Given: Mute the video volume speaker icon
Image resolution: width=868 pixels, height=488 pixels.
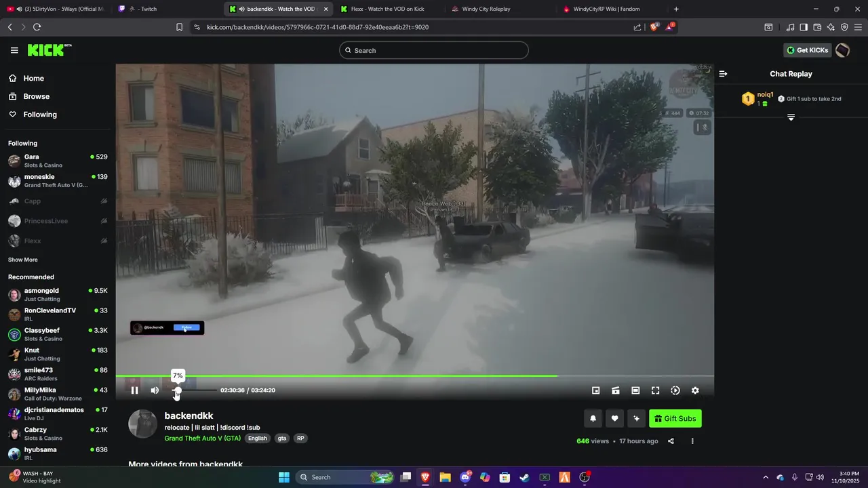Looking at the screenshot, I should tap(155, 390).
